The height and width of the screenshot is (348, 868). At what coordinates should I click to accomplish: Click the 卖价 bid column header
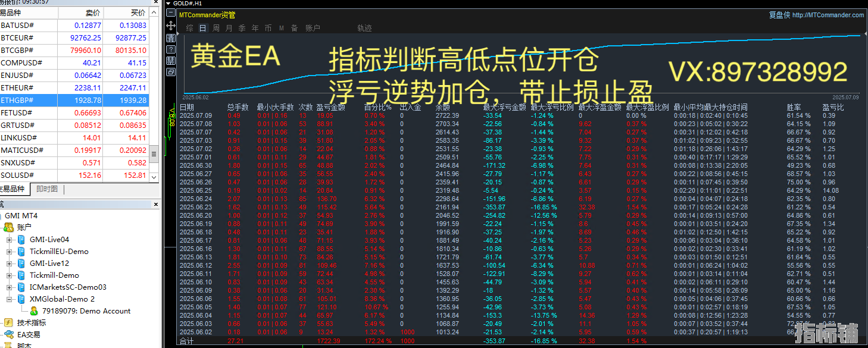tap(93, 12)
